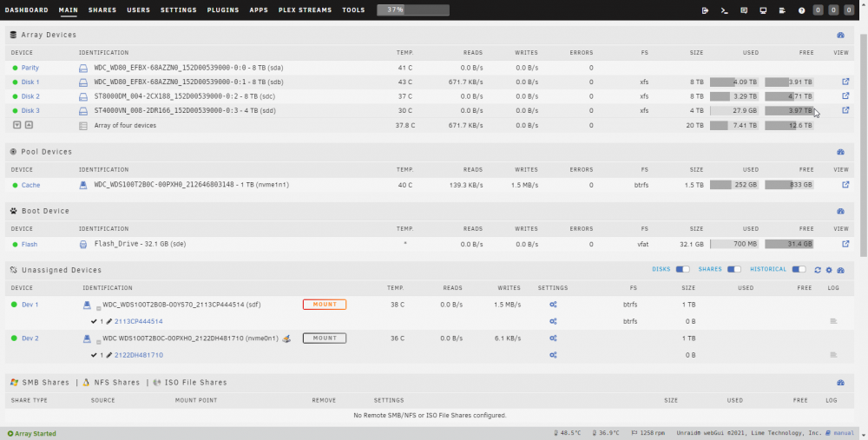
Task: Click the monitor info icon in the top bar
Action: click(x=763, y=10)
